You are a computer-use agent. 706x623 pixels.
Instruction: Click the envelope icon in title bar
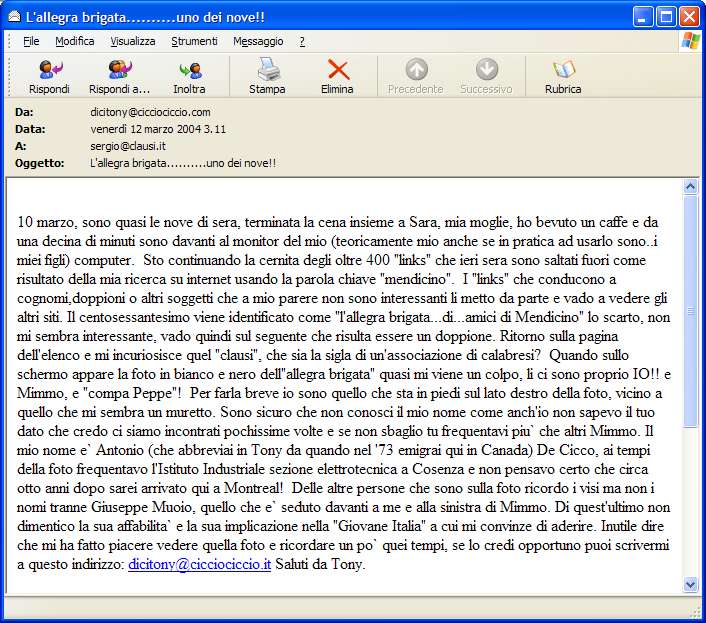tap(14, 17)
